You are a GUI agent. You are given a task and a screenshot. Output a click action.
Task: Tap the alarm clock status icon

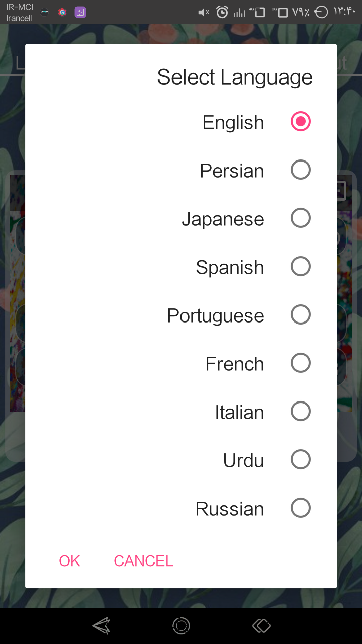[x=222, y=12]
